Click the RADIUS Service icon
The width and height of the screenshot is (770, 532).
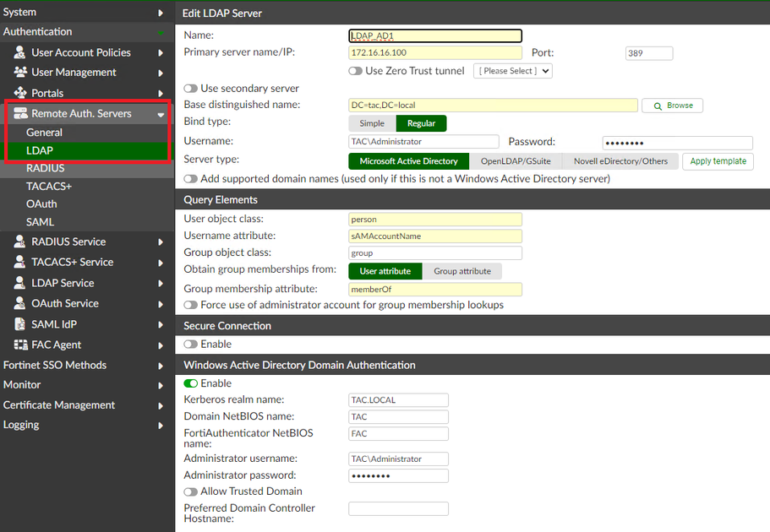tap(20, 242)
